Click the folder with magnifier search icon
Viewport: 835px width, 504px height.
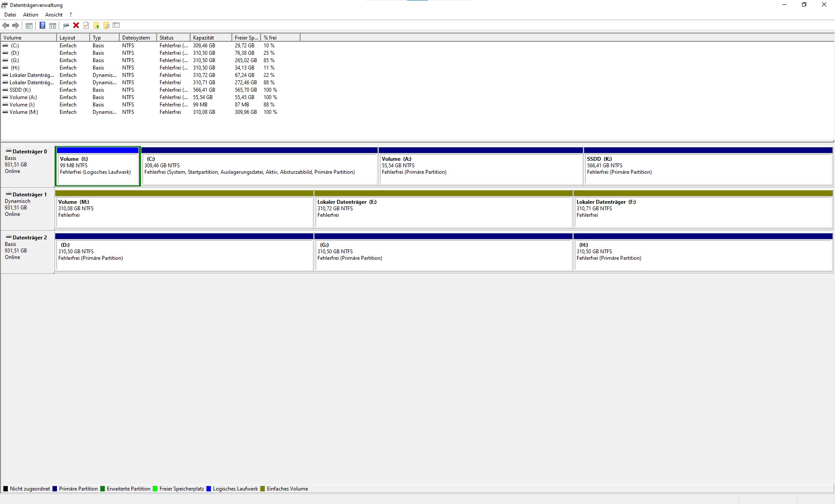click(x=106, y=26)
